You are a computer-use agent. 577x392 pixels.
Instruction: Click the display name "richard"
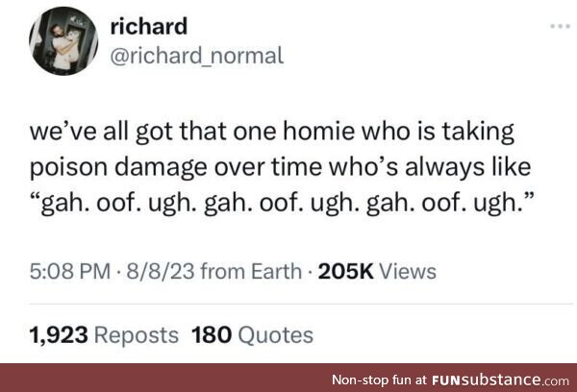149,27
